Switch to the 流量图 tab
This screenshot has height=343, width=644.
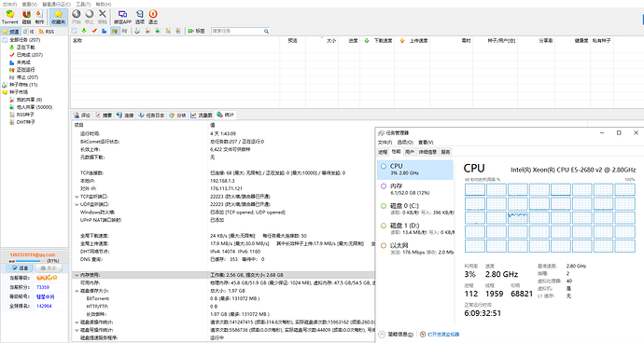(202, 116)
